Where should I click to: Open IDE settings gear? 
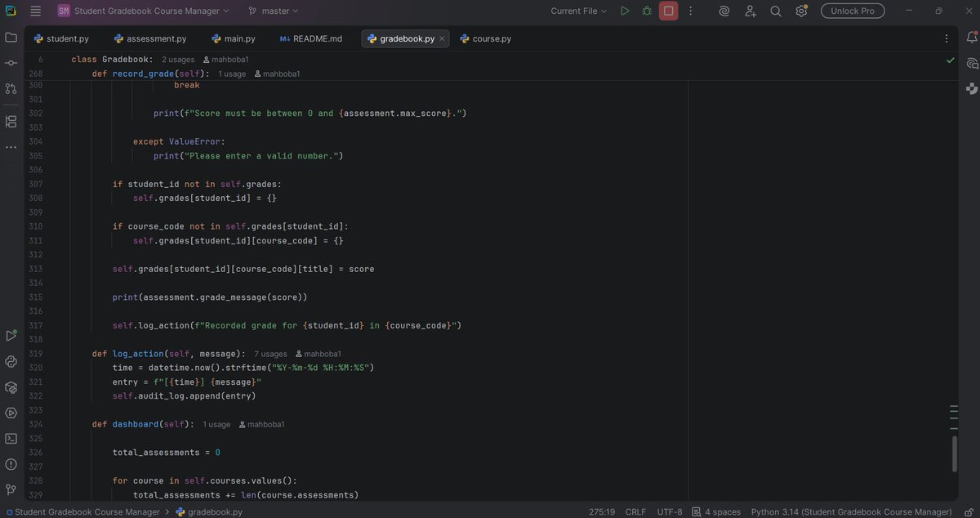click(x=801, y=11)
